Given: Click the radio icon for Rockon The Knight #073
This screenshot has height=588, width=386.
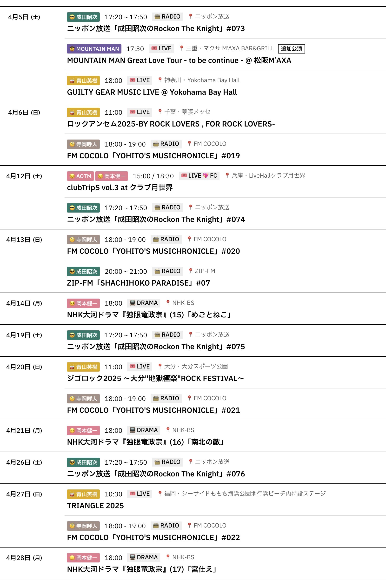Looking at the screenshot, I should coord(157,17).
